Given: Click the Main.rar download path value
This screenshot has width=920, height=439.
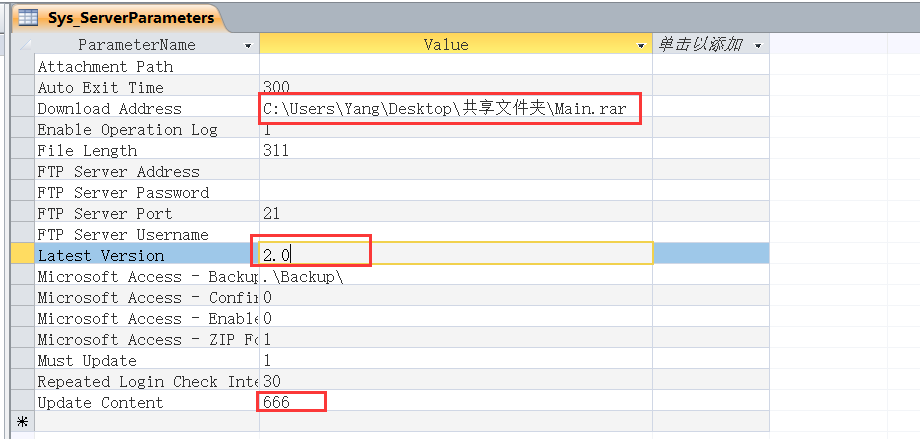Looking at the screenshot, I should pyautogui.click(x=456, y=109).
